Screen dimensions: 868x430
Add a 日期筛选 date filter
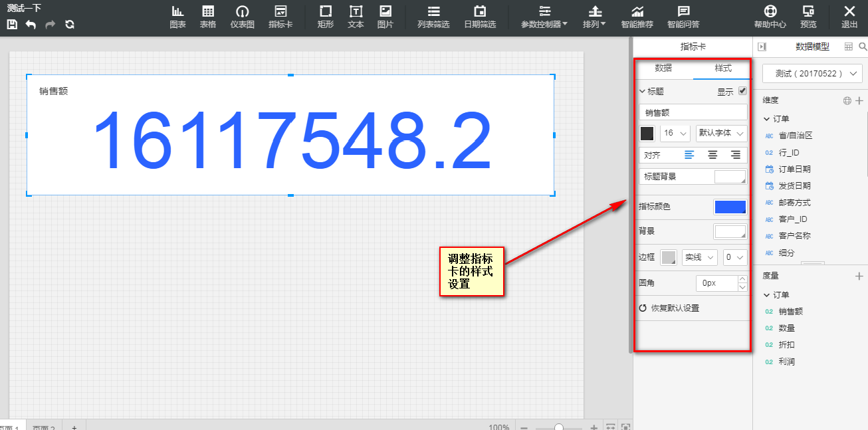480,17
